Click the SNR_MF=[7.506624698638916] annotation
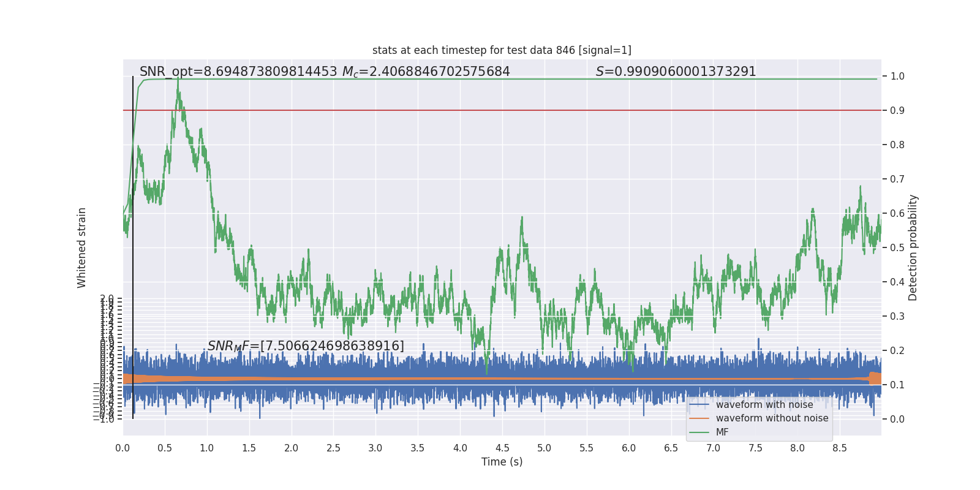The width and height of the screenshot is (980, 490). tap(306, 346)
